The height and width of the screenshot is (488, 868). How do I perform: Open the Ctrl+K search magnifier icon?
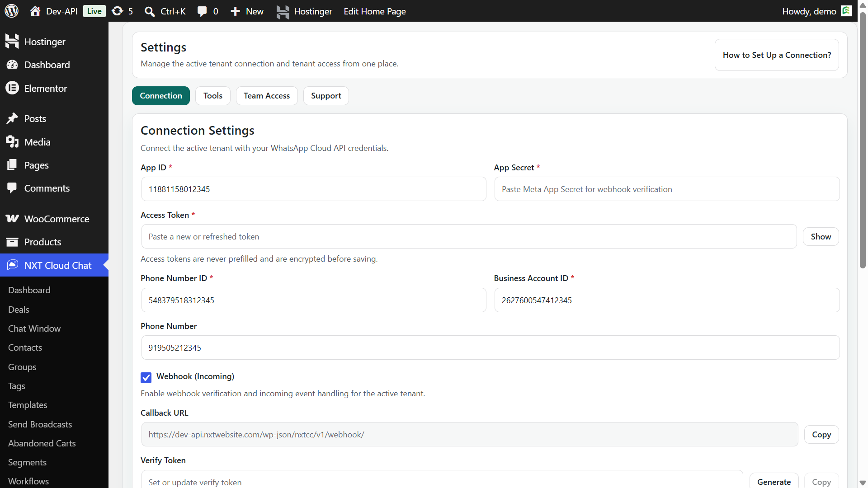(x=150, y=11)
